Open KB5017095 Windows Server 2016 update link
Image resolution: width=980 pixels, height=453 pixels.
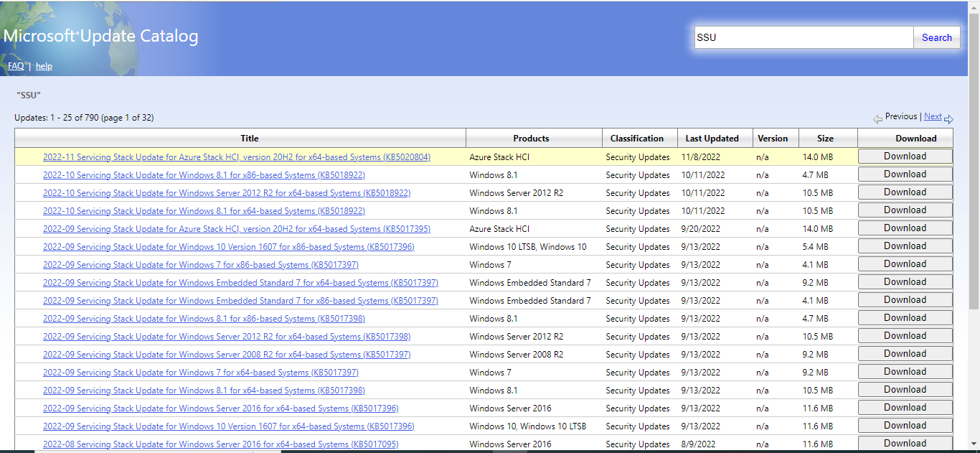click(x=220, y=444)
